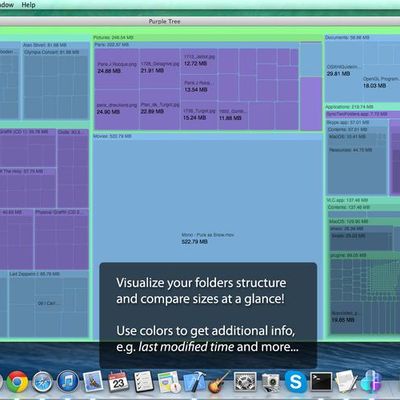Open GarageBand guitar icon in Dock
This screenshot has width=400, height=400.
pos(219,382)
